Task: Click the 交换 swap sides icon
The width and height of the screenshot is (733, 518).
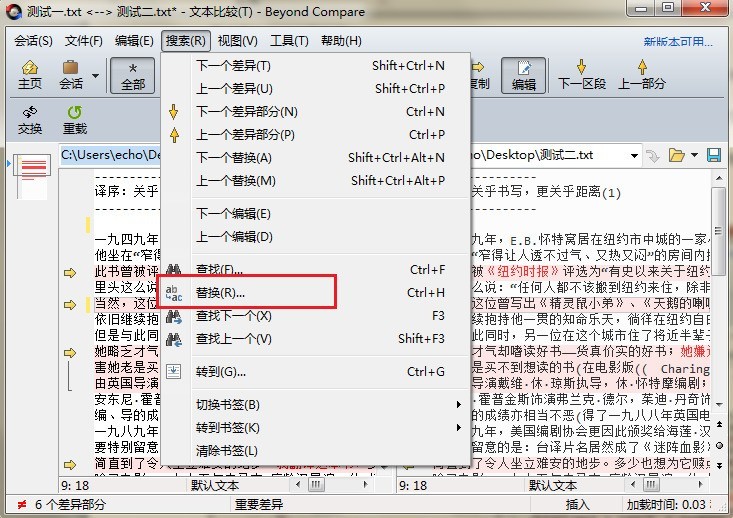Action: [30, 120]
